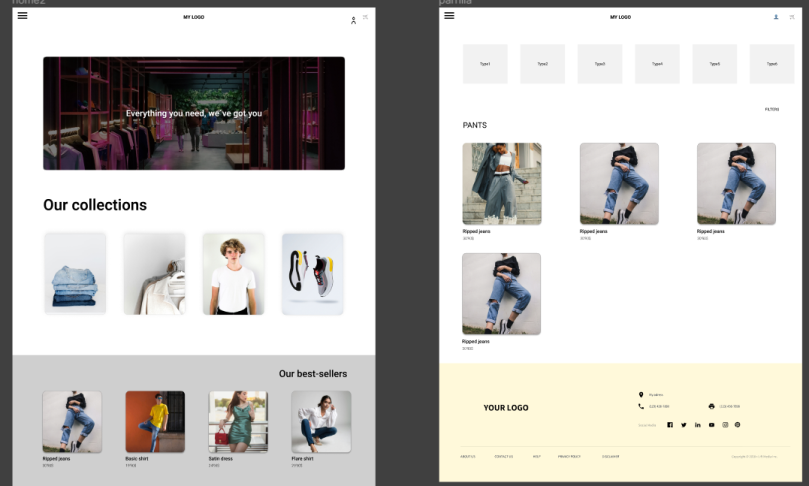Click the phone icon in footer

pos(641,406)
